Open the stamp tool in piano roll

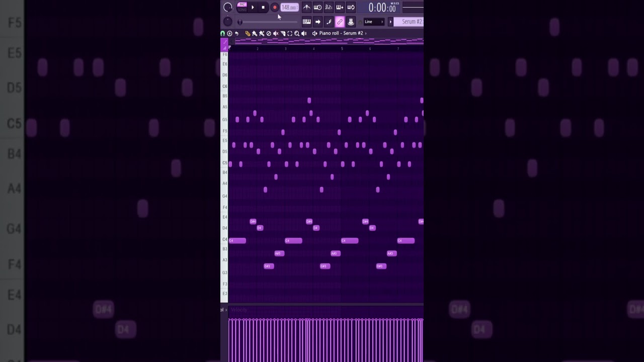[229, 33]
